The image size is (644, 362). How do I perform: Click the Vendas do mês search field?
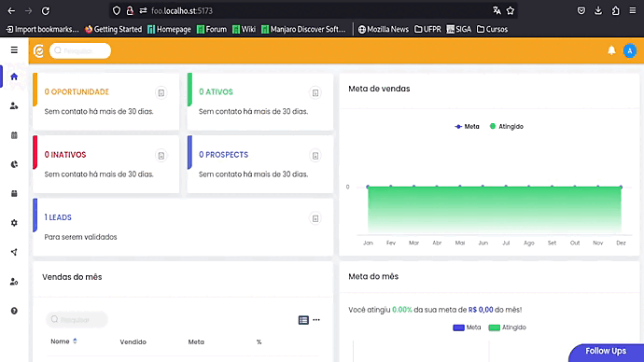point(77,319)
